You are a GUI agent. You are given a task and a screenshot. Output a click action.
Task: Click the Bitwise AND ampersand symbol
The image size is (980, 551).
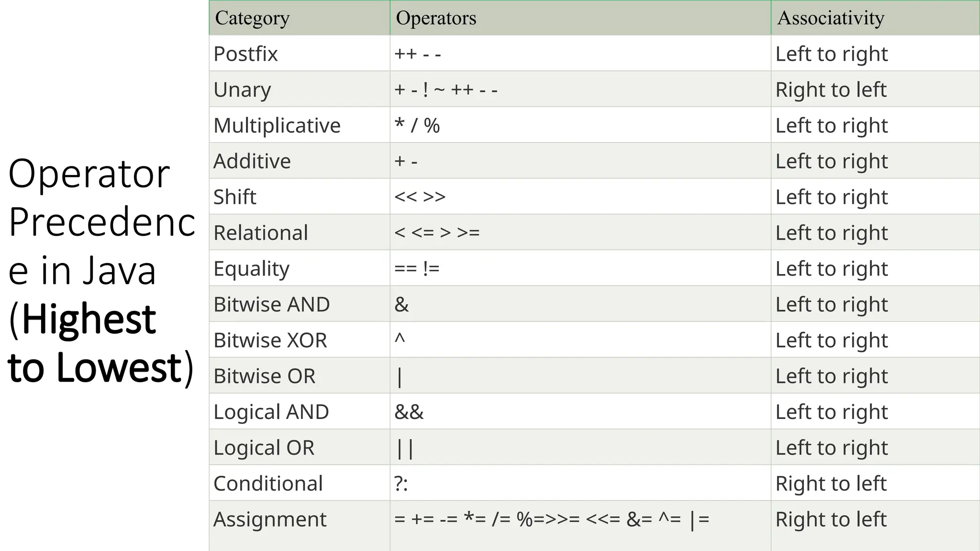[x=401, y=304]
